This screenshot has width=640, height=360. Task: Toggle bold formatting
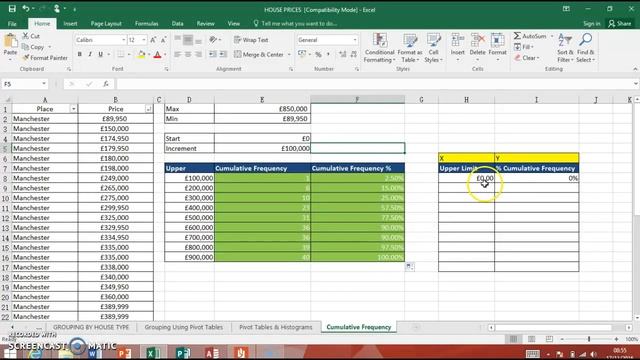(80, 54)
